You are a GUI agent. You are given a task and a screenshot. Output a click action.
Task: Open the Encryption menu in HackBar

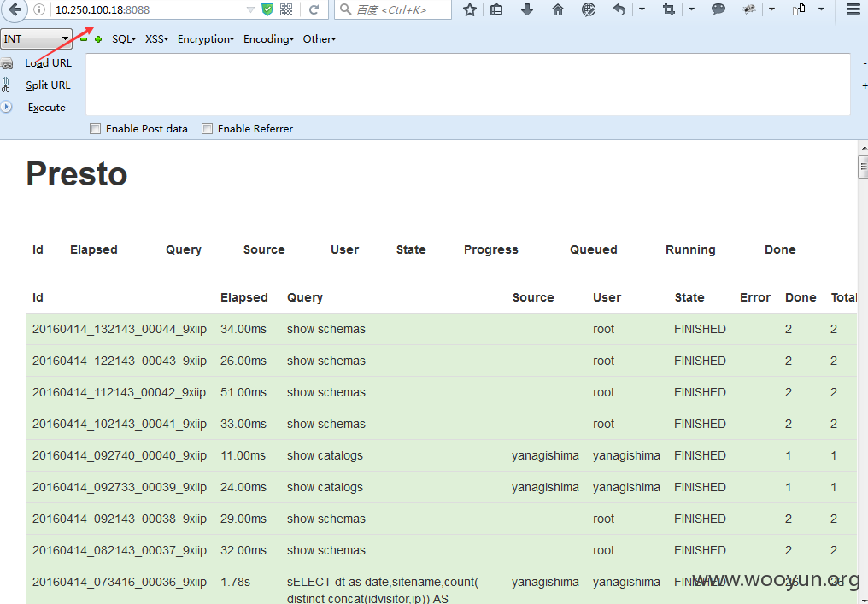tap(205, 39)
